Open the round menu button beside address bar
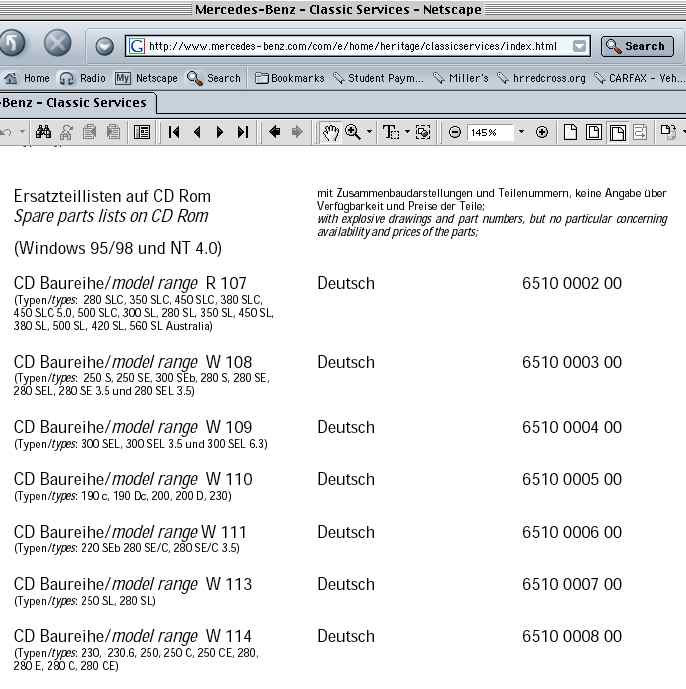Image resolution: width=686 pixels, height=689 pixels. 105,46
